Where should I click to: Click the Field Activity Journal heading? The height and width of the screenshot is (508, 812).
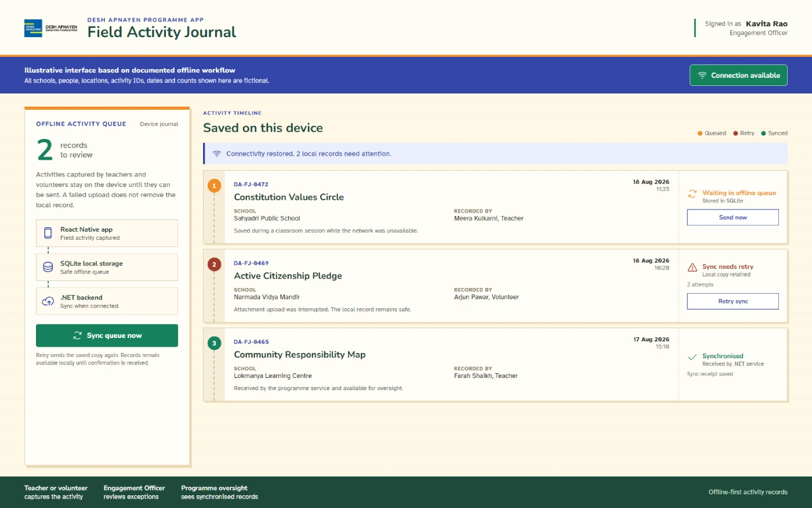point(162,32)
